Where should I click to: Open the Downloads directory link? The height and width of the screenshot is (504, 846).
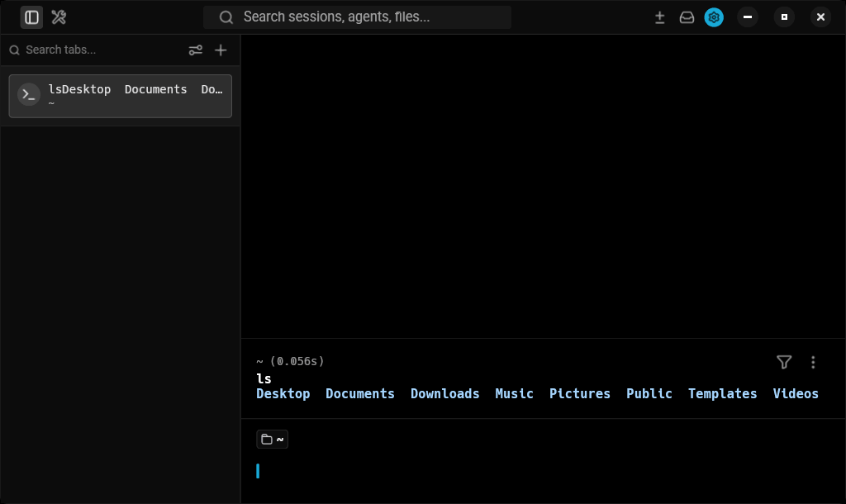coord(444,394)
